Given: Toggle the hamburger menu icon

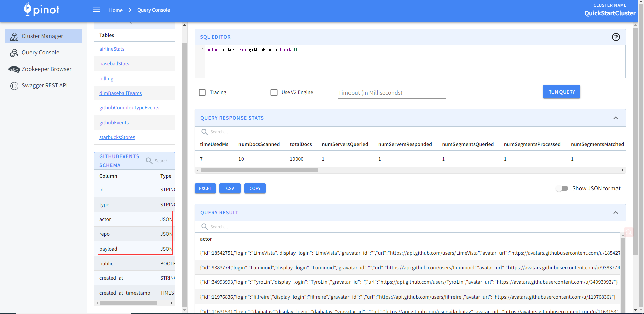Looking at the screenshot, I should pyautogui.click(x=97, y=10).
